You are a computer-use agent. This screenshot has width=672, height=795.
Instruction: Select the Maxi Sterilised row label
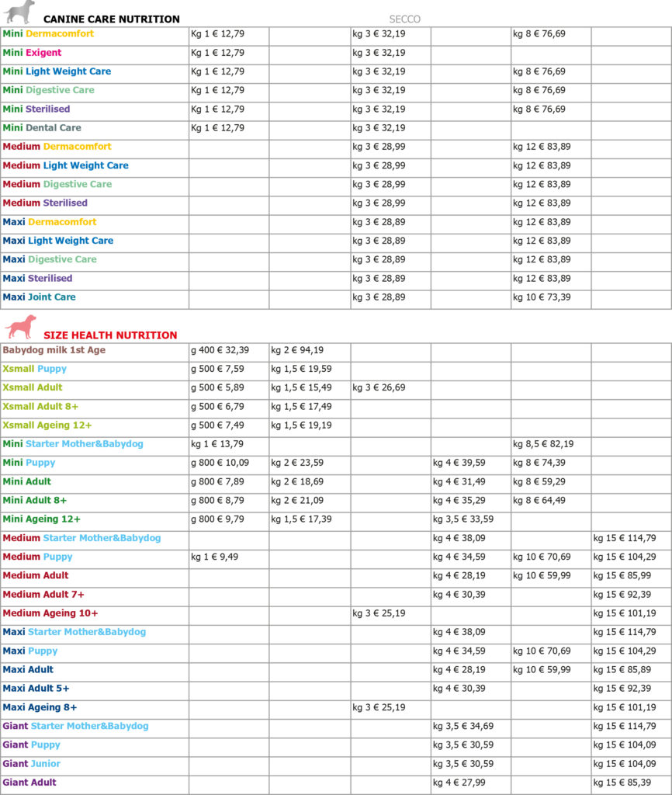coord(37,278)
